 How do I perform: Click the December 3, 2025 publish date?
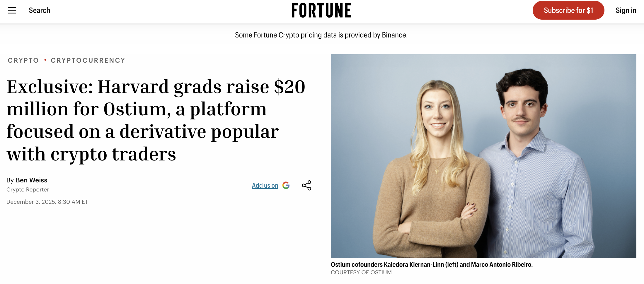click(x=47, y=202)
